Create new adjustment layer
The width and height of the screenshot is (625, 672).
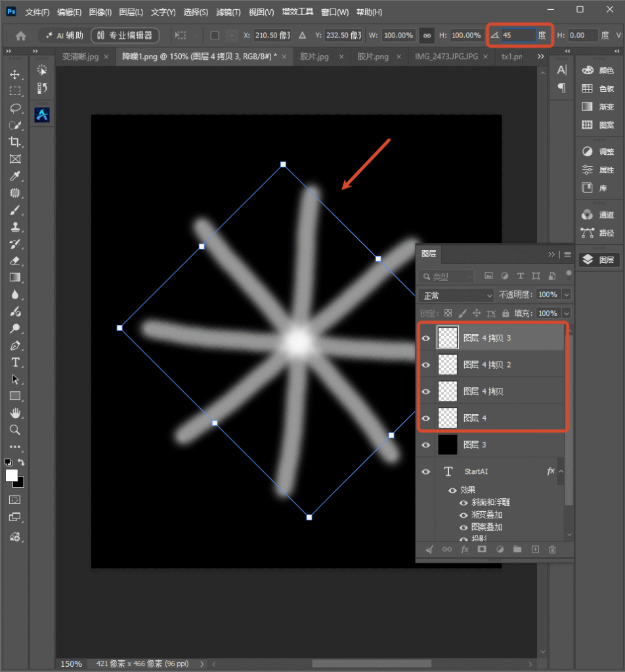pyautogui.click(x=500, y=549)
